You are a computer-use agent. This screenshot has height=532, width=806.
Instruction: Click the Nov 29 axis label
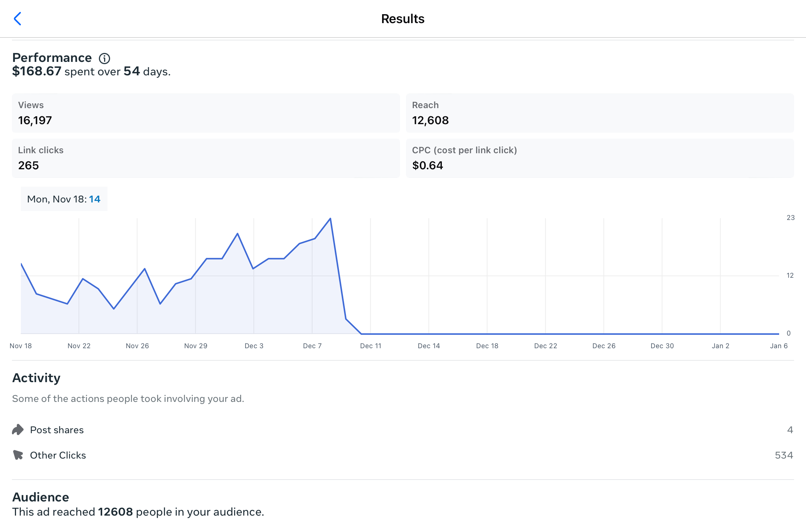click(x=196, y=346)
